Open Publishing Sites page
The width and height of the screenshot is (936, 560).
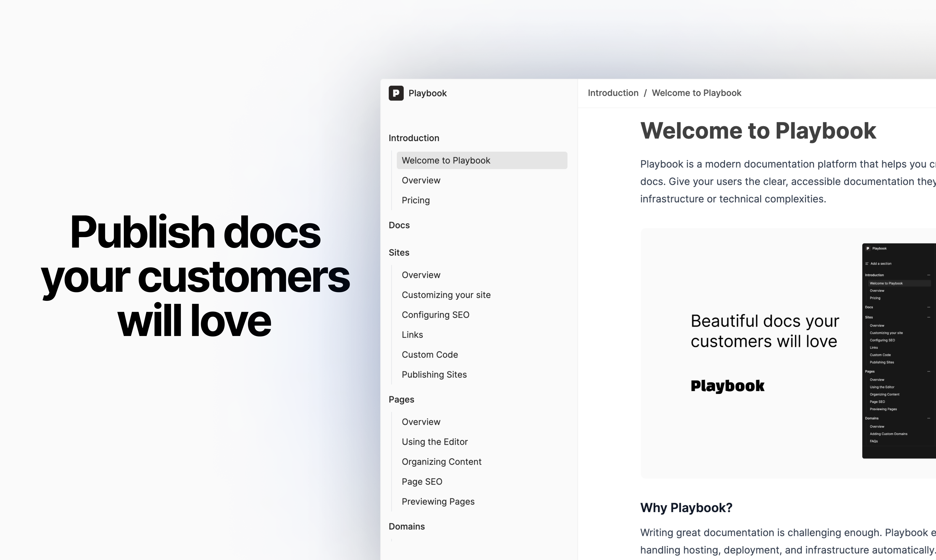tap(434, 375)
